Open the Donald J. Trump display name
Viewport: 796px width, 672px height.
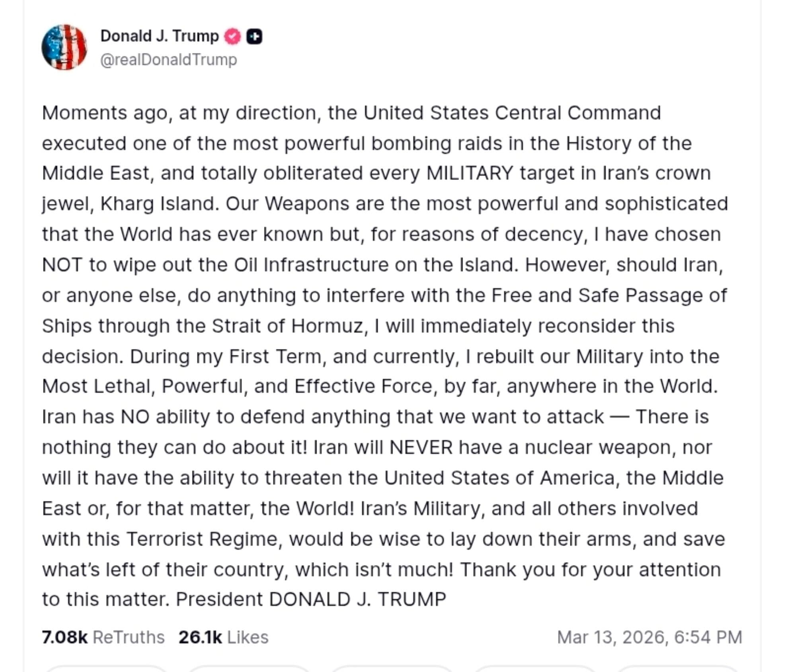point(160,36)
